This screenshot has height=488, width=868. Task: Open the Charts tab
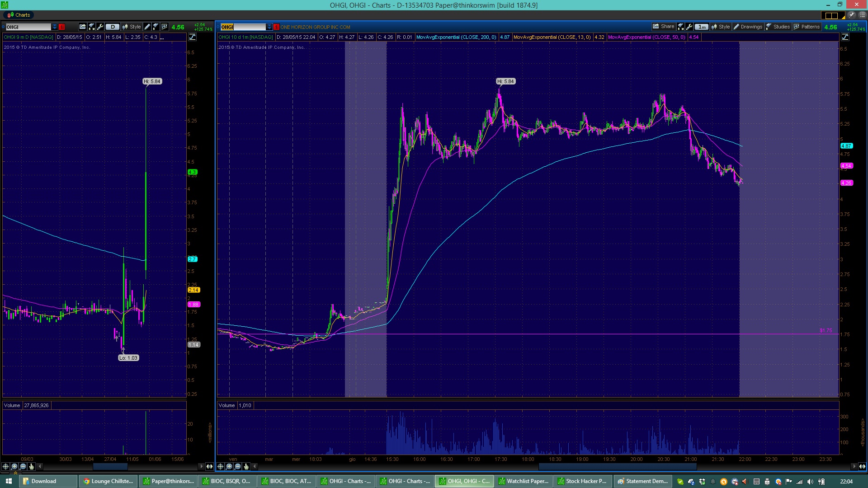click(19, 15)
